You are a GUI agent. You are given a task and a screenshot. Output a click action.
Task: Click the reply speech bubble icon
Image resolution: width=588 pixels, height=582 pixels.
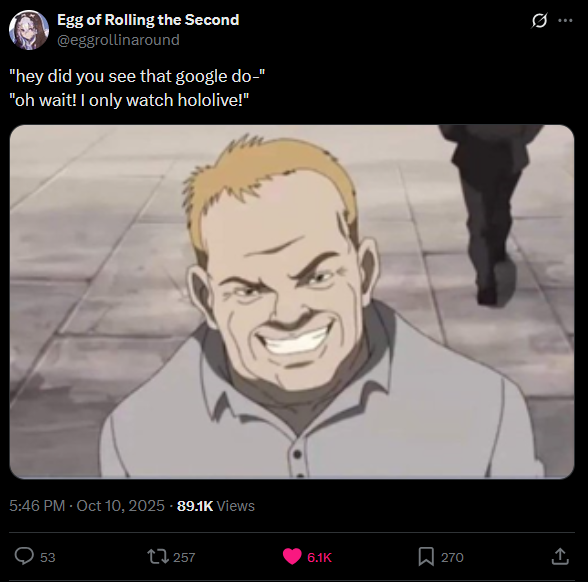(x=24, y=556)
